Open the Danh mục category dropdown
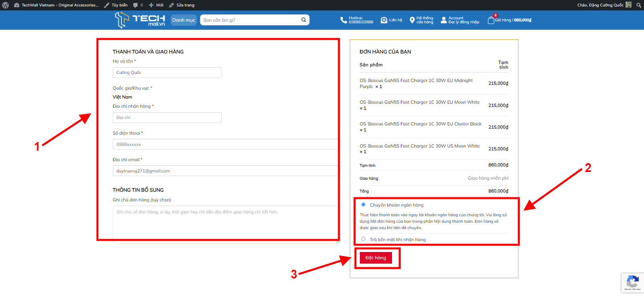 [x=184, y=20]
